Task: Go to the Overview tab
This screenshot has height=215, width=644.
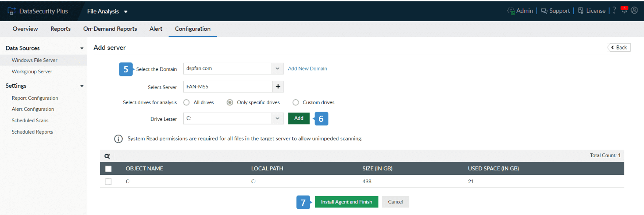Action: click(25, 29)
